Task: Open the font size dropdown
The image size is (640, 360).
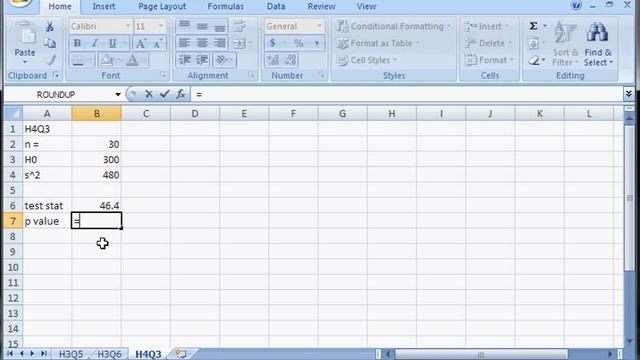Action: click(161, 26)
